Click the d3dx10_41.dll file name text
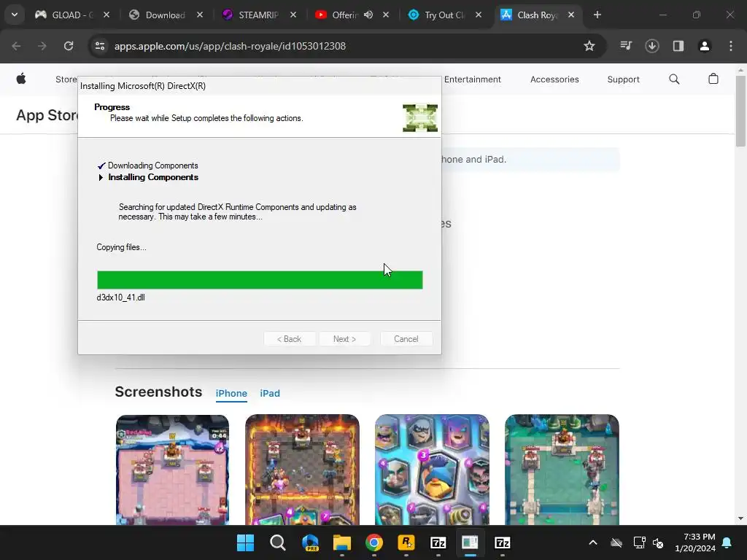 click(120, 297)
